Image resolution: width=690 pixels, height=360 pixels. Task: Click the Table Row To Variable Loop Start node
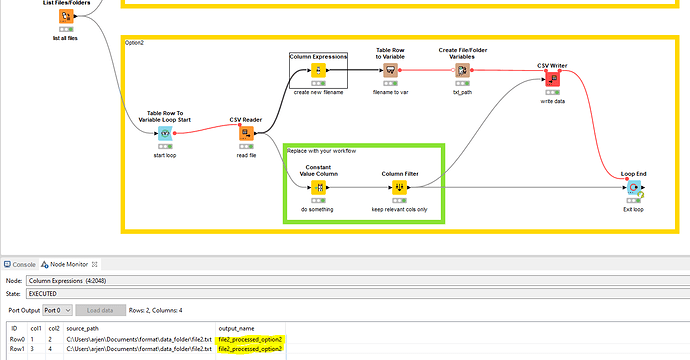click(x=165, y=133)
